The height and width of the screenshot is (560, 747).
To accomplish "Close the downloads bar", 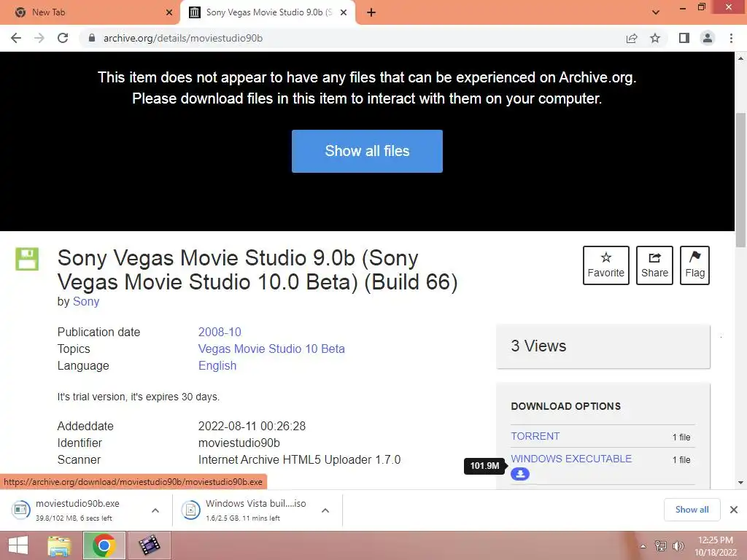I will point(734,510).
